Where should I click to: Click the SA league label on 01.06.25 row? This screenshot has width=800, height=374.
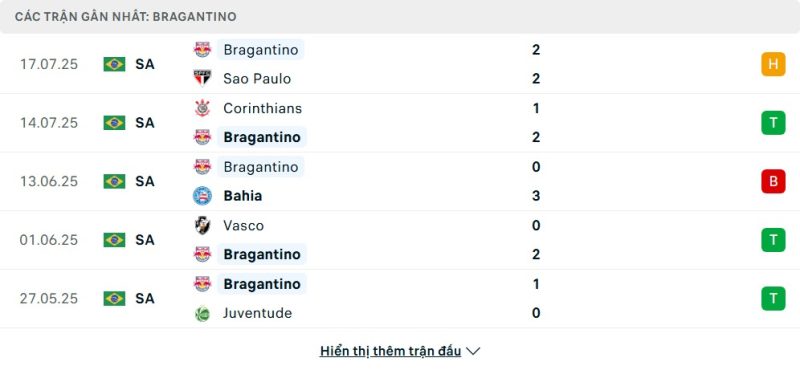pos(145,240)
